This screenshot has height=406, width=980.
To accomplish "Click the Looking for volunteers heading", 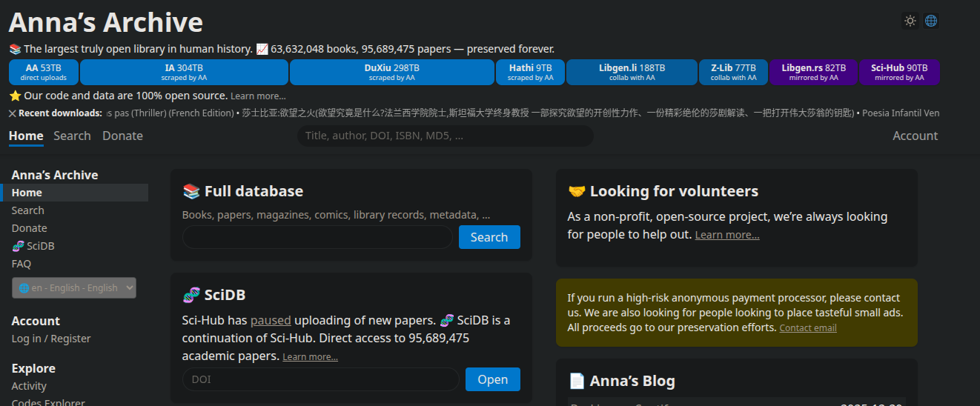I will coord(663,191).
